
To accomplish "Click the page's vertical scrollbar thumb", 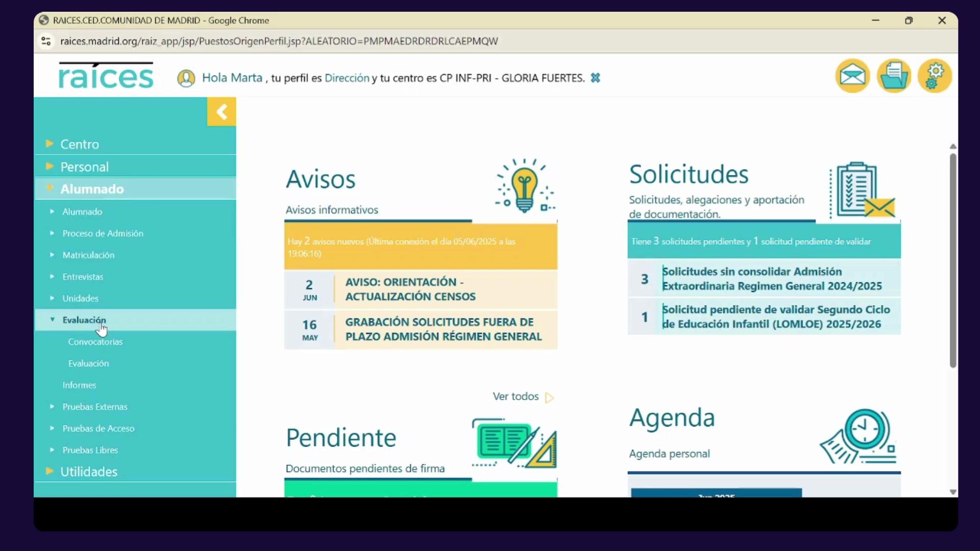I will (x=952, y=260).
